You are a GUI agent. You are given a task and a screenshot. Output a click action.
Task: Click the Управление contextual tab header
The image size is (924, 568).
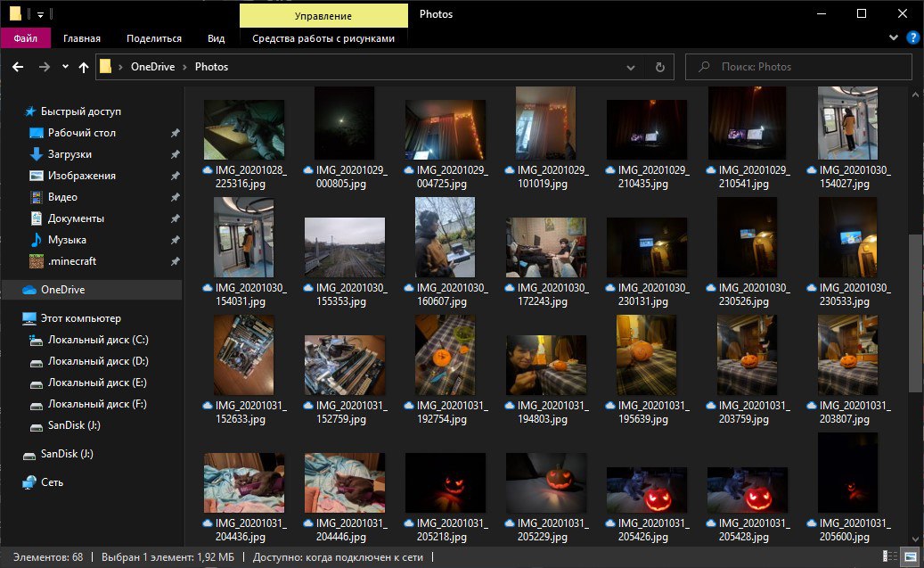click(x=323, y=16)
